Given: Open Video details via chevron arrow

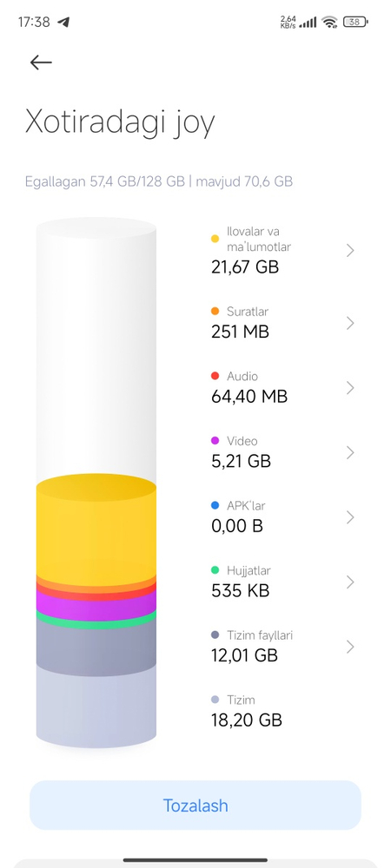Looking at the screenshot, I should tap(350, 453).
